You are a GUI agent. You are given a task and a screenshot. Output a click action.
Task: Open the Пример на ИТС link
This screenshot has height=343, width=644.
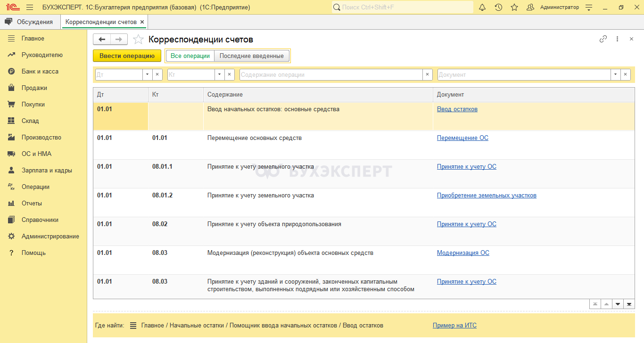454,325
